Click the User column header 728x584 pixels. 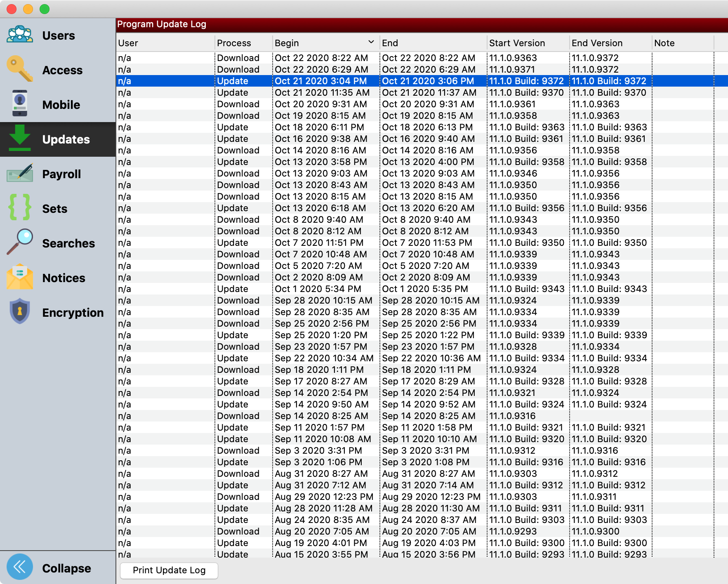(128, 43)
